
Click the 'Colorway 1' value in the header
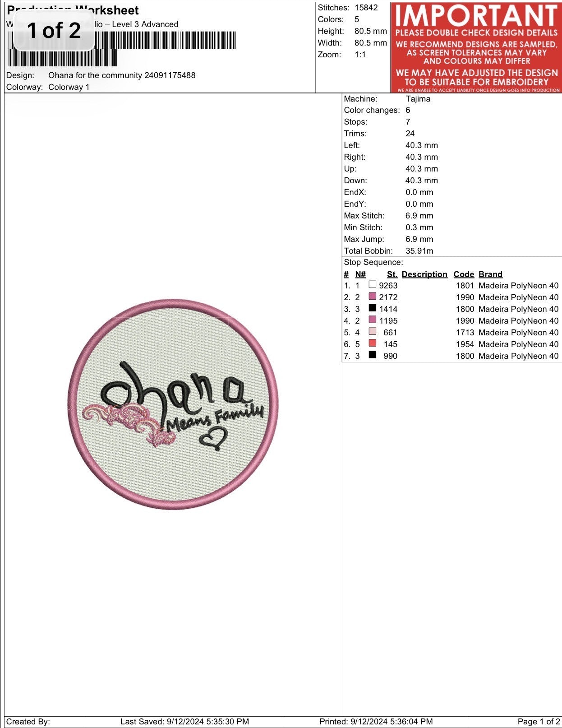tap(69, 87)
